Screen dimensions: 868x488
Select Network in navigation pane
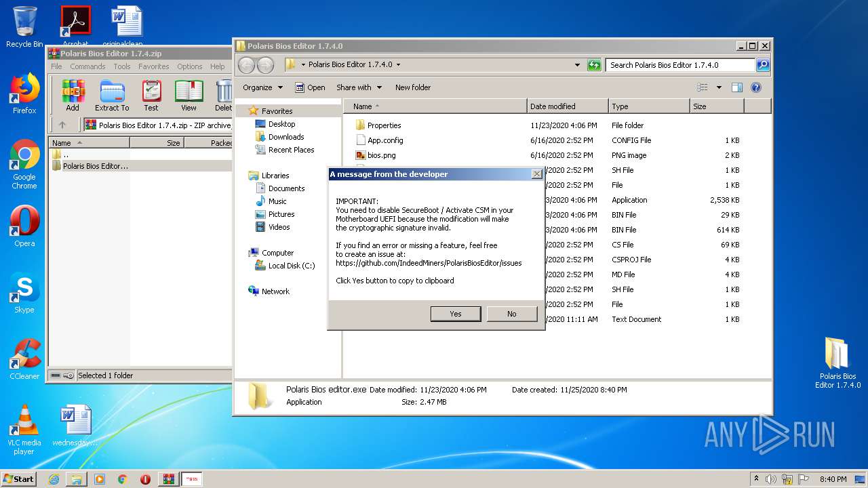pyautogui.click(x=275, y=291)
